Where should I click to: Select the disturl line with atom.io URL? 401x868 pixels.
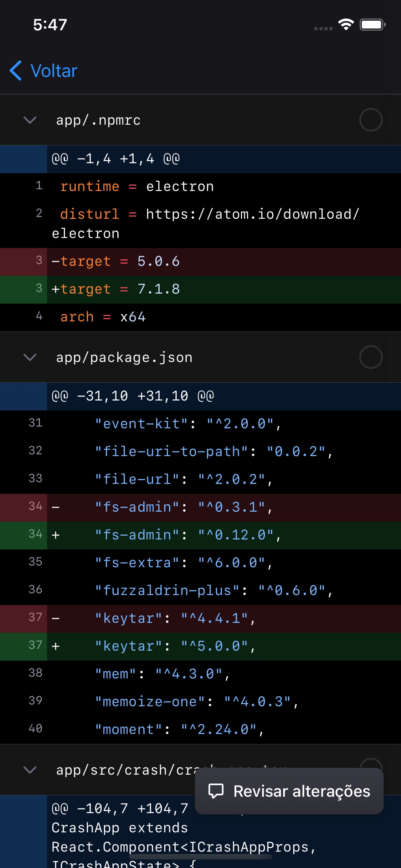(200, 224)
